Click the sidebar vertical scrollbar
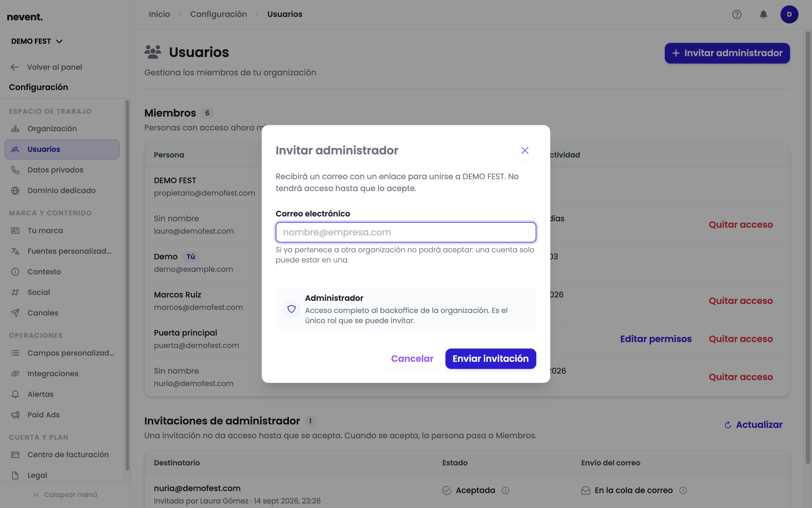 [x=127, y=285]
